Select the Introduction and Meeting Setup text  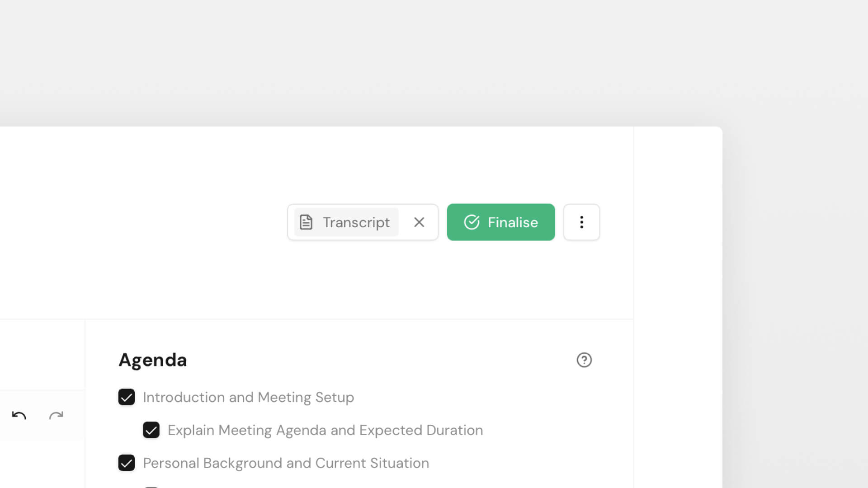pos(248,397)
